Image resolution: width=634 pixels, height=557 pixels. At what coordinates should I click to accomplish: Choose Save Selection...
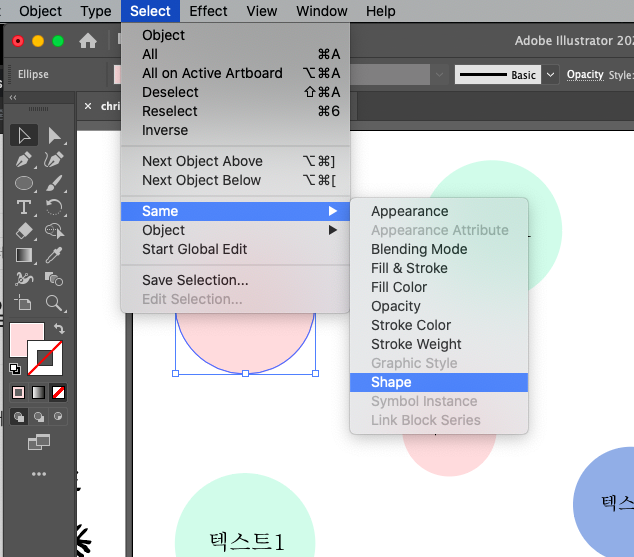click(235, 280)
